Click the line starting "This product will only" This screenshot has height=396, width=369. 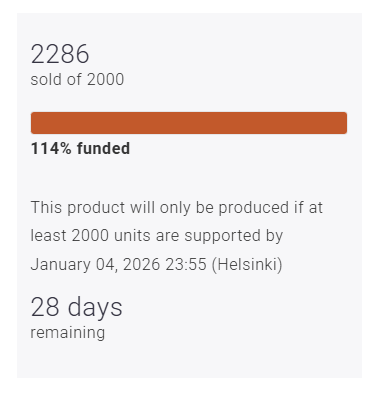(x=177, y=208)
